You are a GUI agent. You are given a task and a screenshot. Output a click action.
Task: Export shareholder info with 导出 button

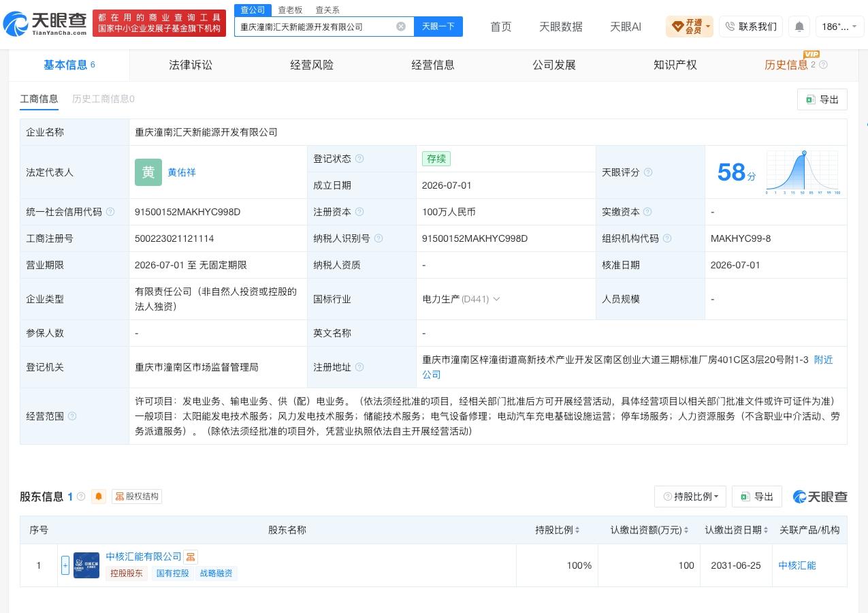pos(757,497)
